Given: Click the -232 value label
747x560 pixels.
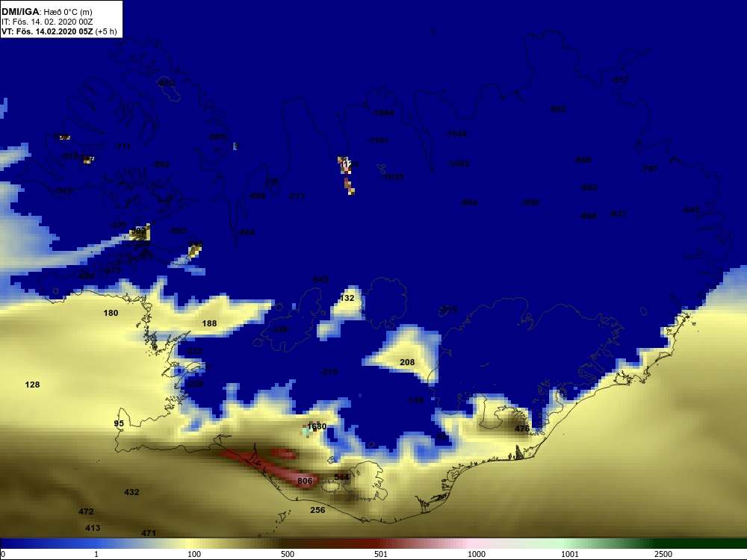Looking at the screenshot, I should click(193, 351).
